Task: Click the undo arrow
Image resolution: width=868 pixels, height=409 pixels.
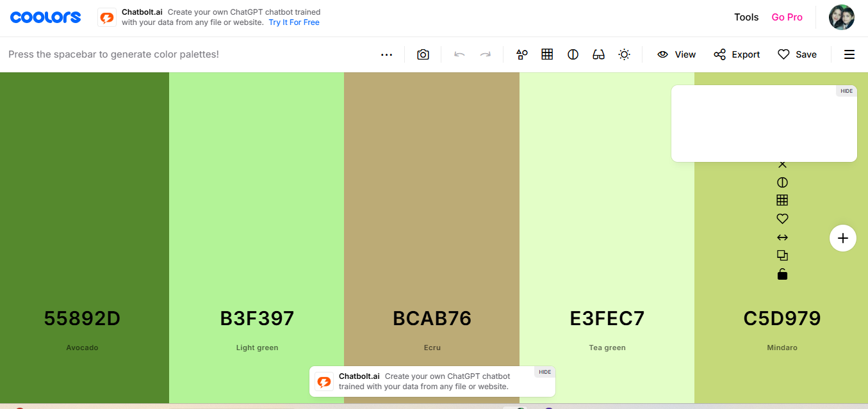Action: point(459,54)
